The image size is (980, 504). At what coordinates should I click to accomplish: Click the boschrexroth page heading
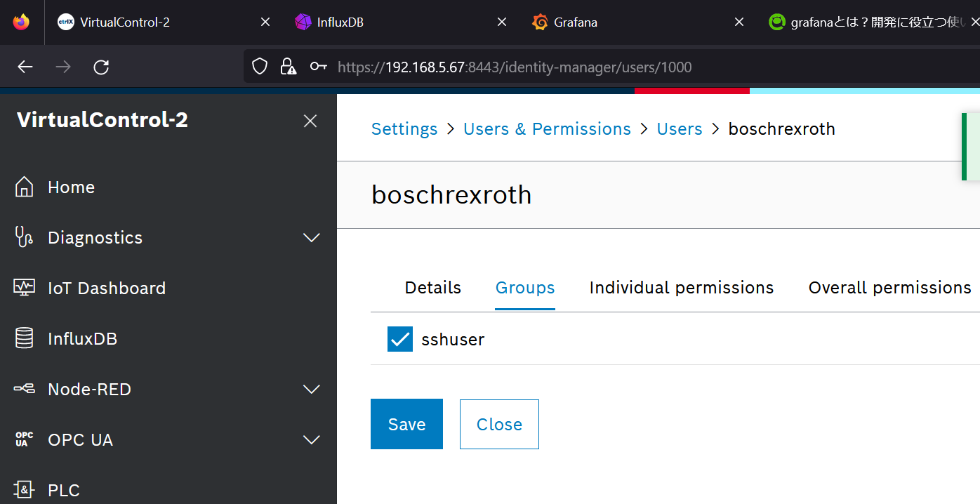[x=451, y=194]
